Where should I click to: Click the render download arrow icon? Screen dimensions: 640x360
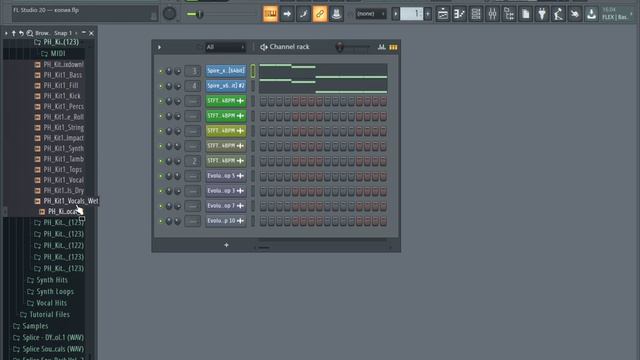[591, 14]
